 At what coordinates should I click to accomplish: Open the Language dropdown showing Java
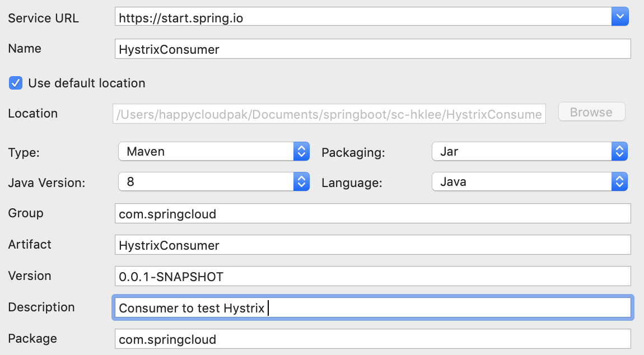[530, 181]
